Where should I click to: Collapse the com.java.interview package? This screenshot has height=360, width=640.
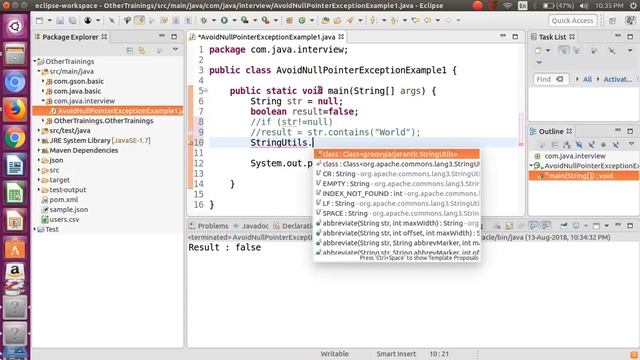[x=43, y=101]
